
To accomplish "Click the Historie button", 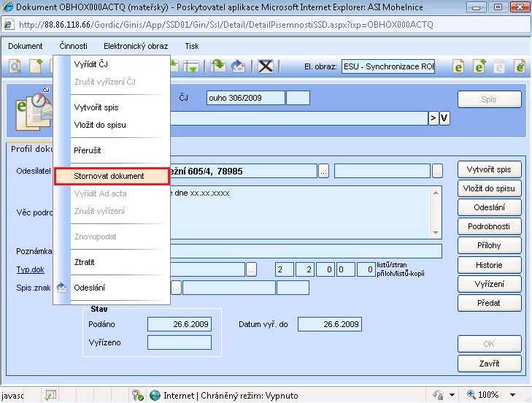I will tap(489, 265).
